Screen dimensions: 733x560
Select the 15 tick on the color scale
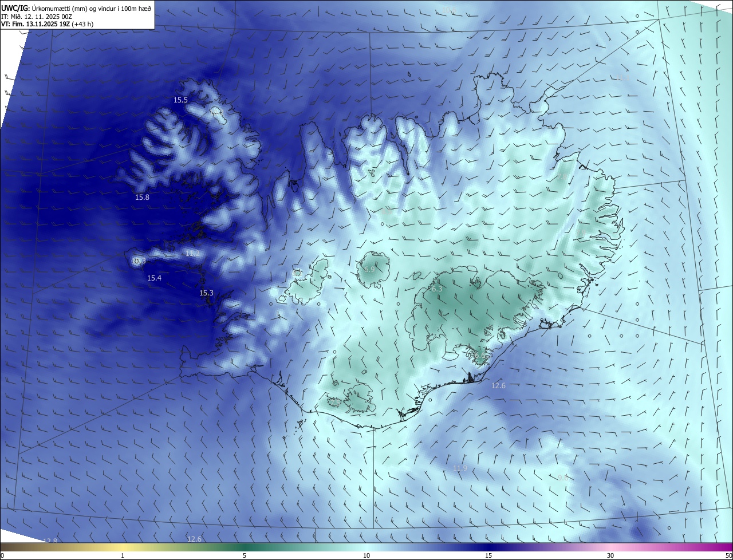tap(488, 555)
